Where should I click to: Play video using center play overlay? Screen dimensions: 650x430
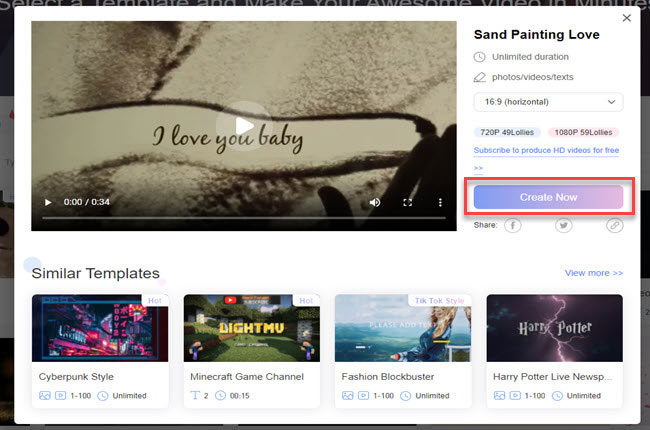pyautogui.click(x=244, y=125)
